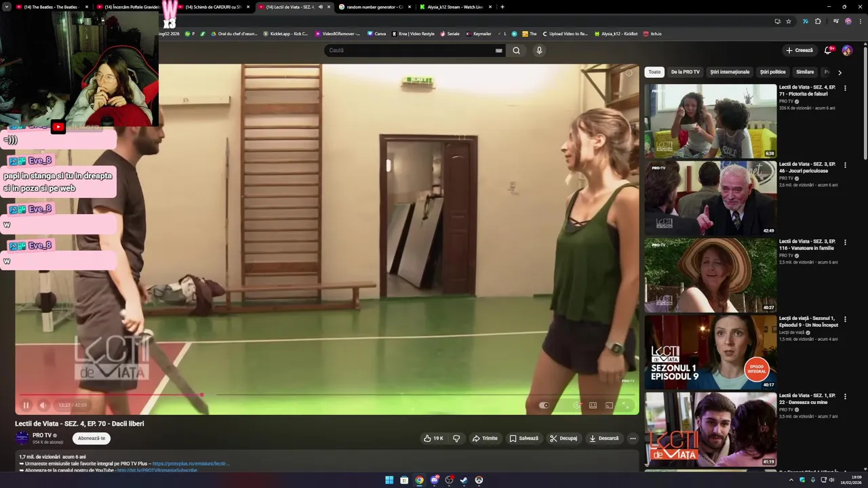Seek on the red video progress bar

pos(328,394)
